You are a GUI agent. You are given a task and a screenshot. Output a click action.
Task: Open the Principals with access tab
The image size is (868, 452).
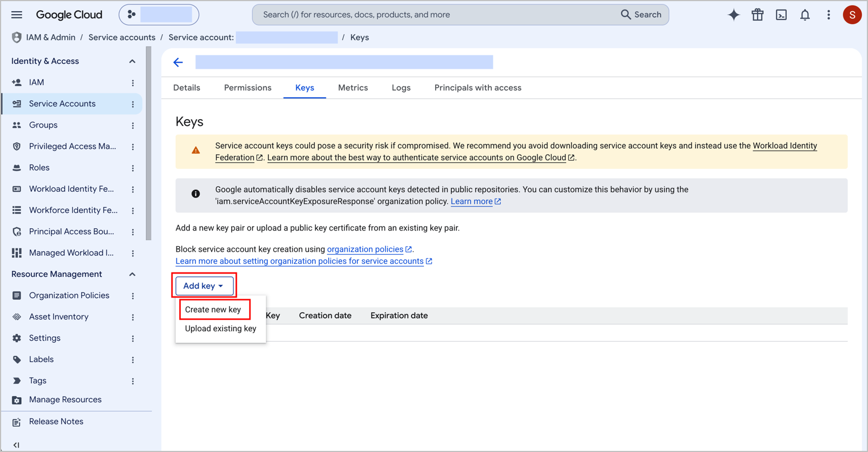478,88
